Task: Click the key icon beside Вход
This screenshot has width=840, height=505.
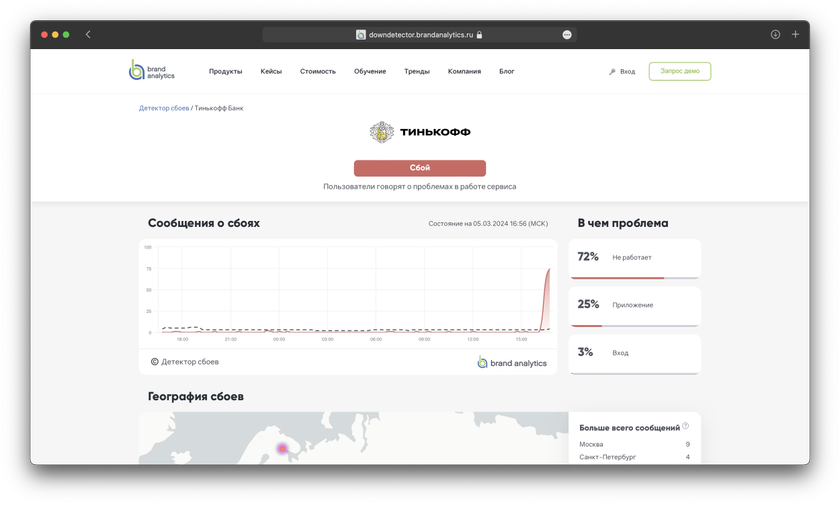Action: [x=612, y=71]
